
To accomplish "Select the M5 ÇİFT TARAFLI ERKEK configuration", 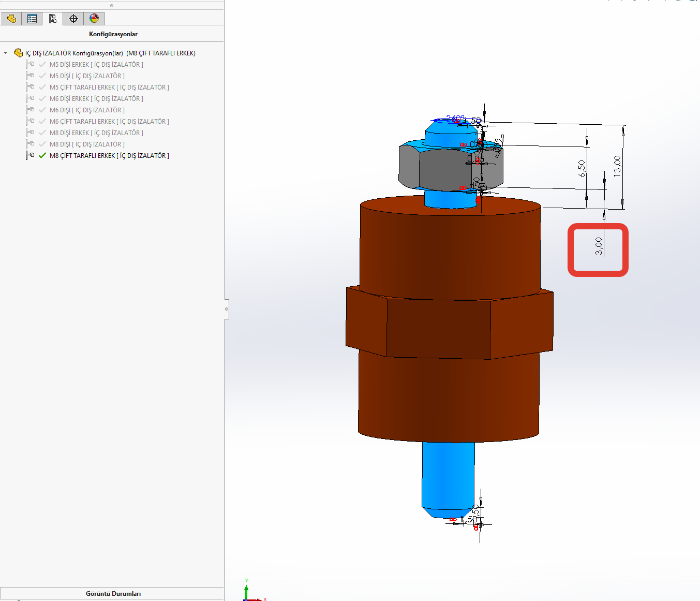I will (x=109, y=87).
